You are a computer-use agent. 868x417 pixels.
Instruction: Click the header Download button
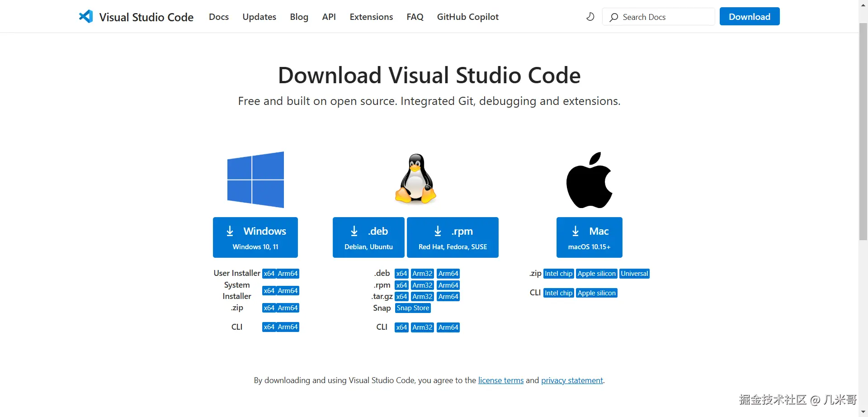(x=750, y=17)
